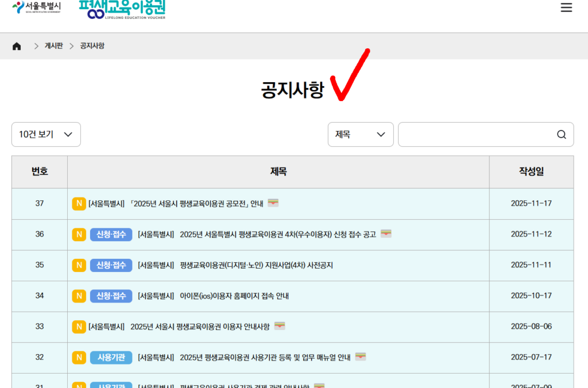Screen dimensions: 588x388
Task: Click 공지사항 in the breadcrumb
Action: [92, 46]
